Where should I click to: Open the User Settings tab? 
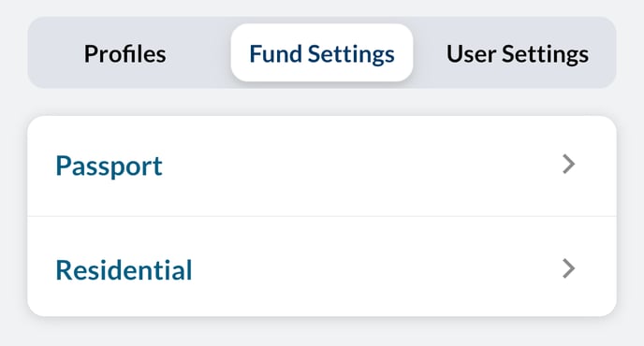coord(518,53)
